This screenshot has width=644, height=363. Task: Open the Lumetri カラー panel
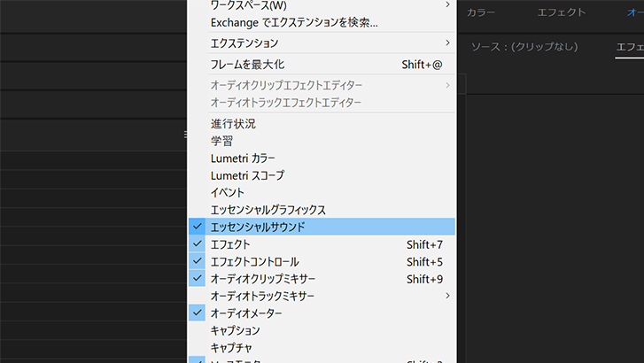[x=322, y=158]
